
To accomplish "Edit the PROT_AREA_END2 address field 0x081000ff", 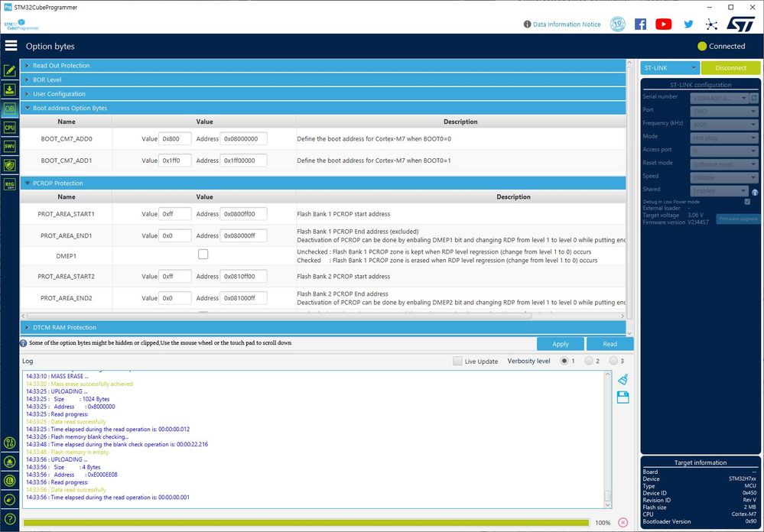I will tap(244, 297).
